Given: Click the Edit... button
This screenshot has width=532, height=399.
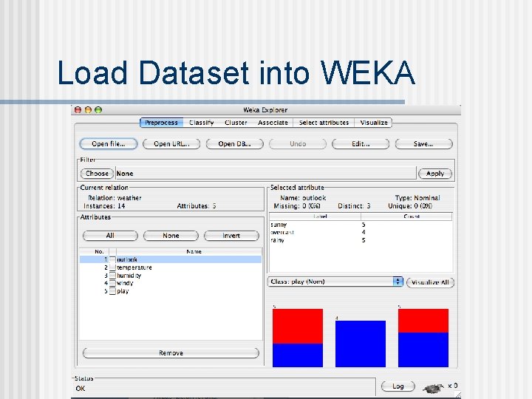Looking at the screenshot, I should [361, 144].
